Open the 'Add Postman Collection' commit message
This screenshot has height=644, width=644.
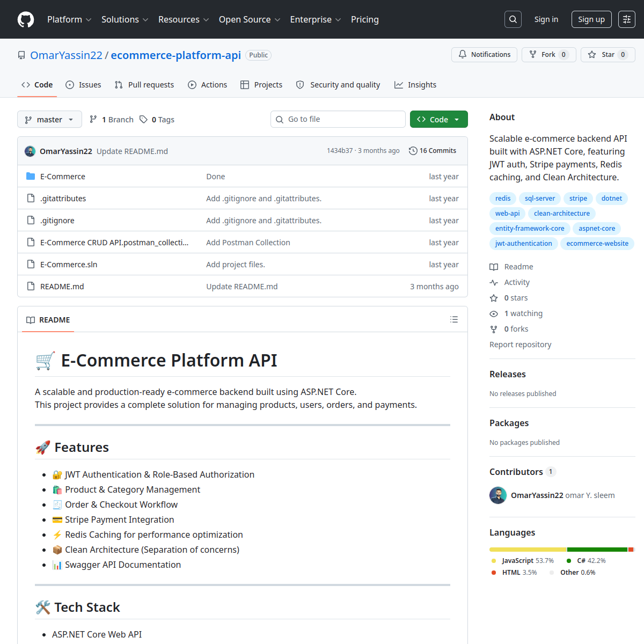click(x=248, y=243)
